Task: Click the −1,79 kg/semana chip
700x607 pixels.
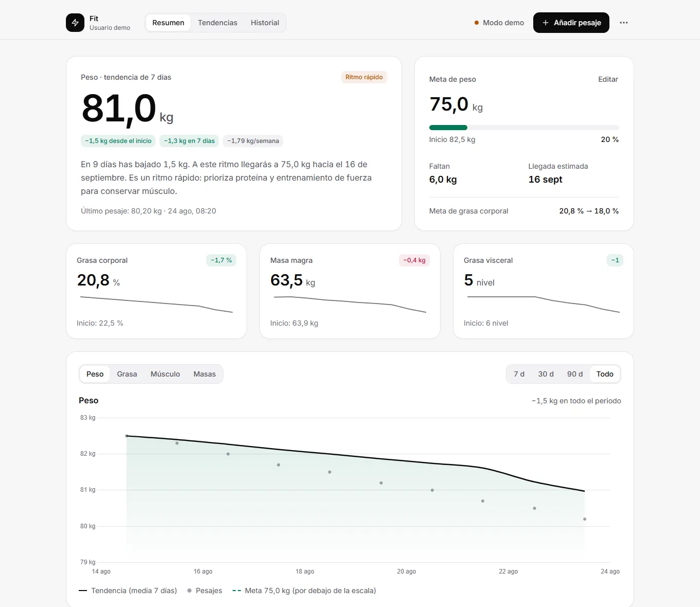Action: pyautogui.click(x=253, y=141)
